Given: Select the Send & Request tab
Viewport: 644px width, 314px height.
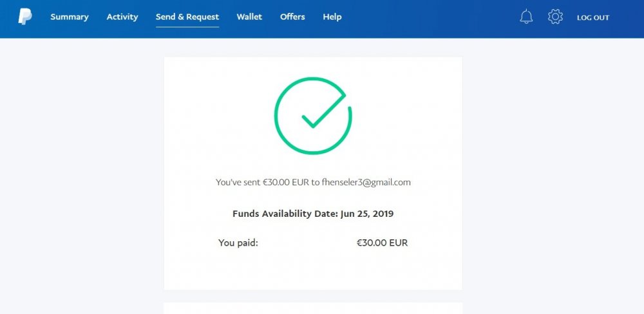Looking at the screenshot, I should coord(187,17).
